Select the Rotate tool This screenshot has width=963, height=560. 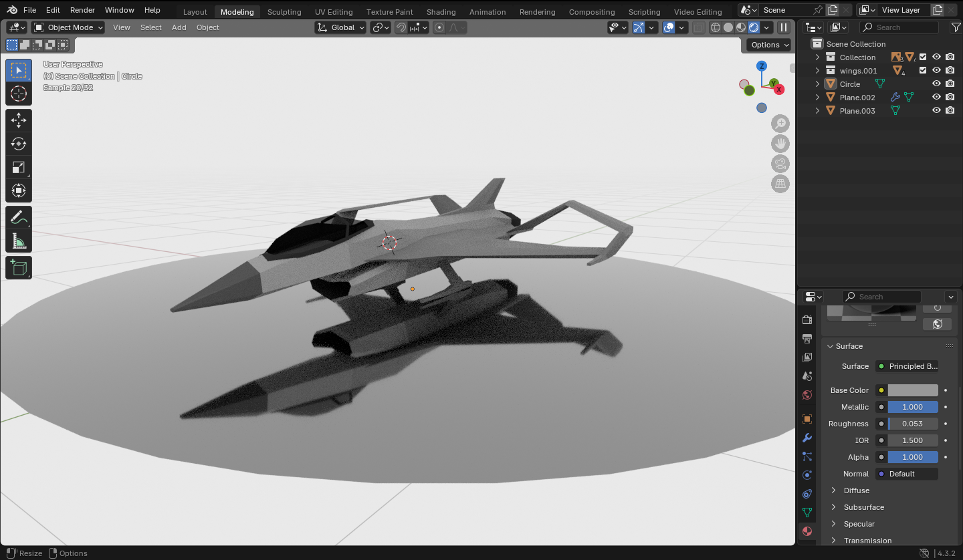[19, 144]
